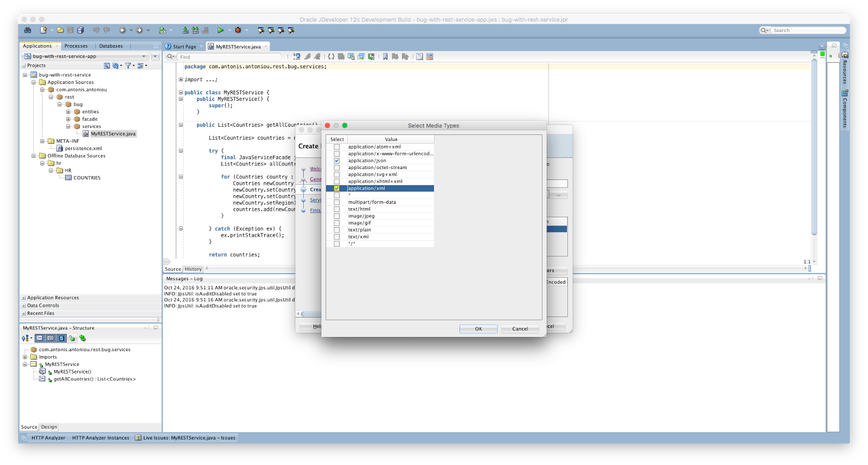Check the application/atom+xml checkbox
Viewport: 868px width, 465px height.
336,147
